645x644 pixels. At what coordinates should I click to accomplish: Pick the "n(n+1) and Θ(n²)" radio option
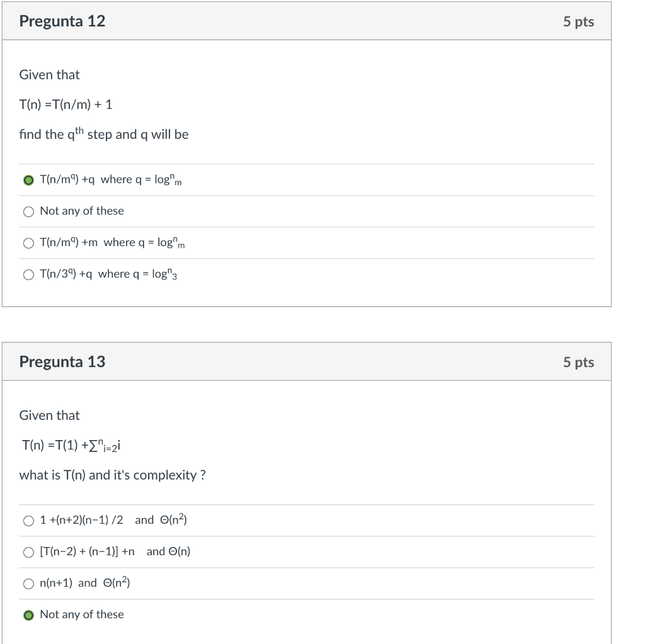pos(28,584)
